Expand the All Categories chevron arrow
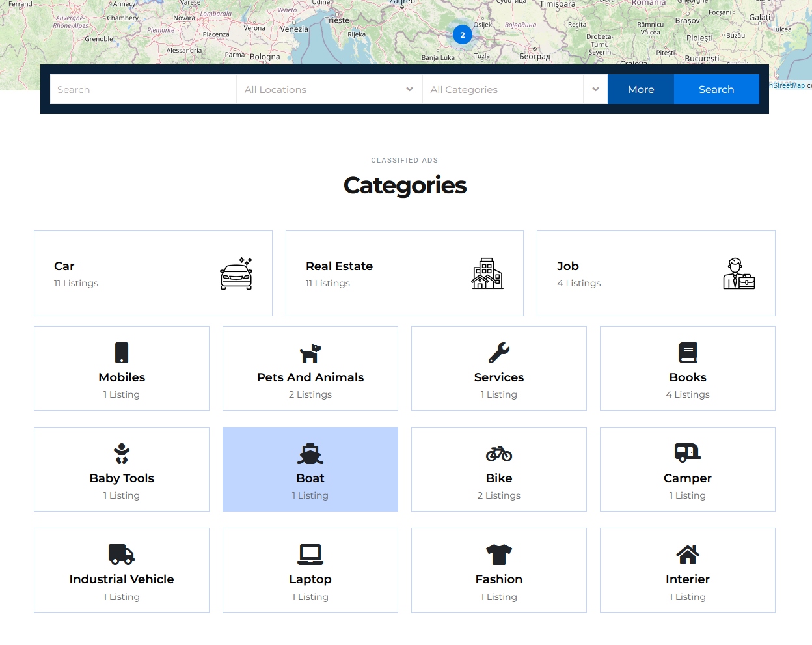This screenshot has height=645, width=812. [595, 89]
